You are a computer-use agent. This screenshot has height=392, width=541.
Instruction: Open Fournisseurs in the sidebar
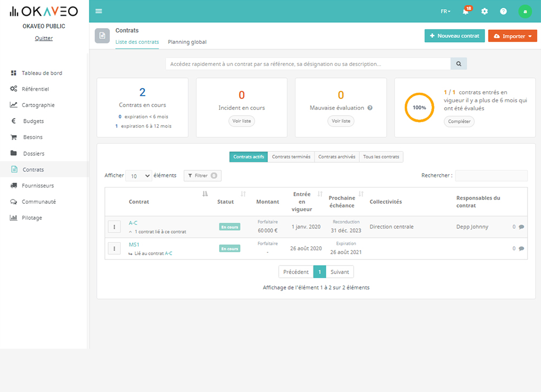pos(38,185)
